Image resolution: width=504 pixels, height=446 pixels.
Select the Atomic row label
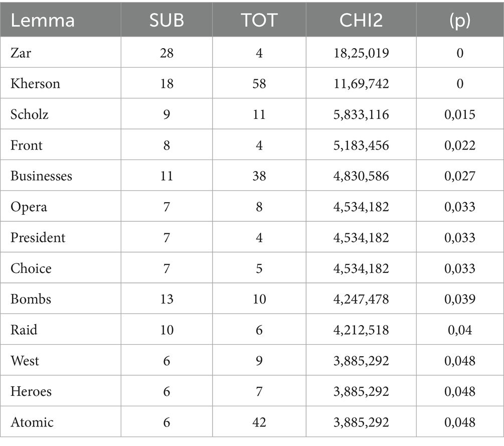pyautogui.click(x=32, y=422)
